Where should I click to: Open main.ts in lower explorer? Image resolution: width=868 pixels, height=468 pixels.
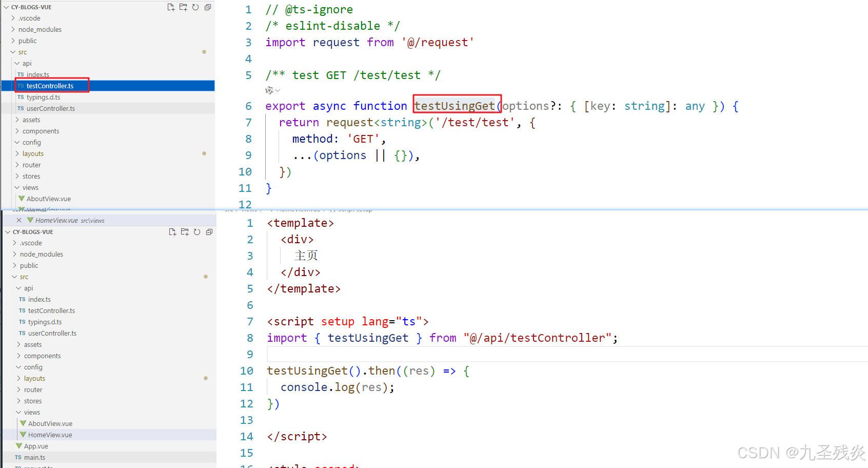110,458
